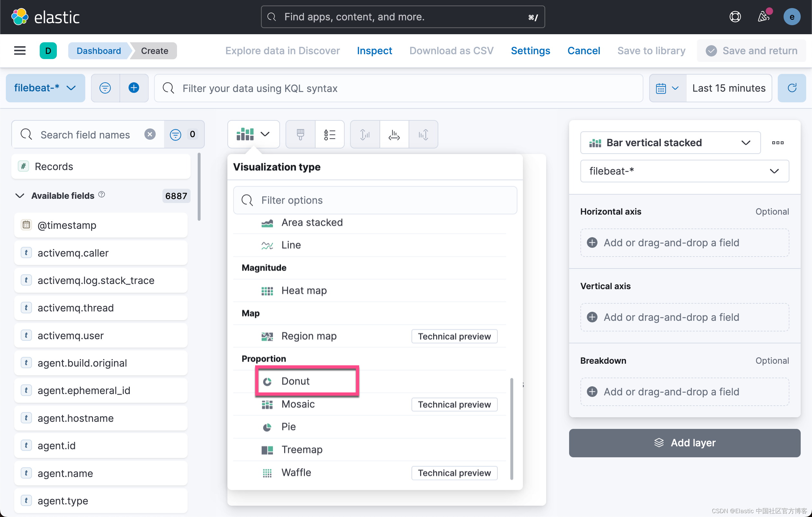The height and width of the screenshot is (517, 812).
Task: Open the newsfeed notifications icon
Action: pos(764,17)
